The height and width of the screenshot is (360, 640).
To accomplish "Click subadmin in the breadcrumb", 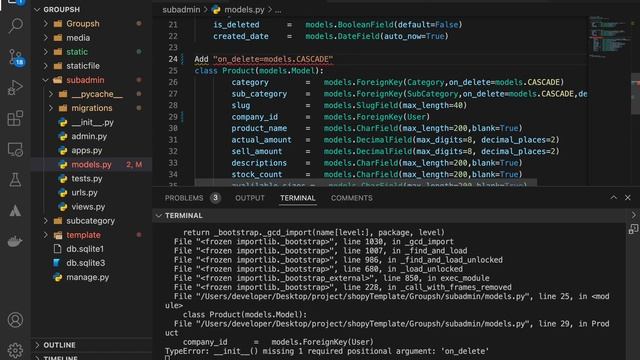I will click(x=181, y=9).
